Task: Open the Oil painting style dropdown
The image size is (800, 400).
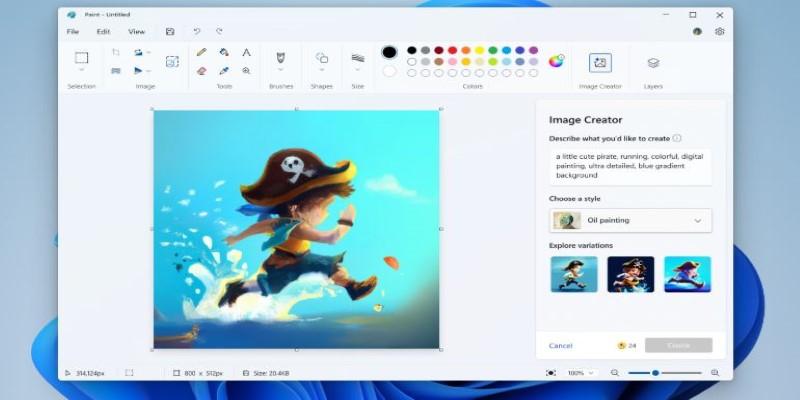Action: point(630,220)
